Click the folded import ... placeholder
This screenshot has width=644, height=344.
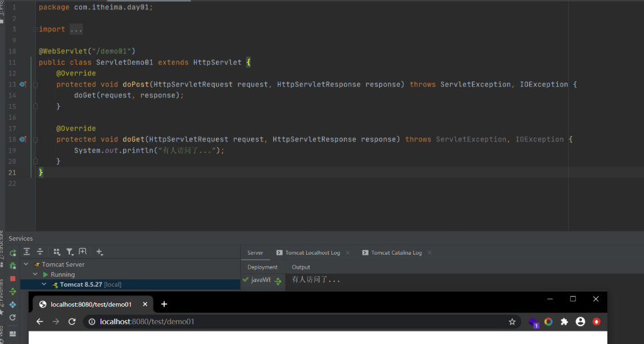pyautogui.click(x=76, y=29)
